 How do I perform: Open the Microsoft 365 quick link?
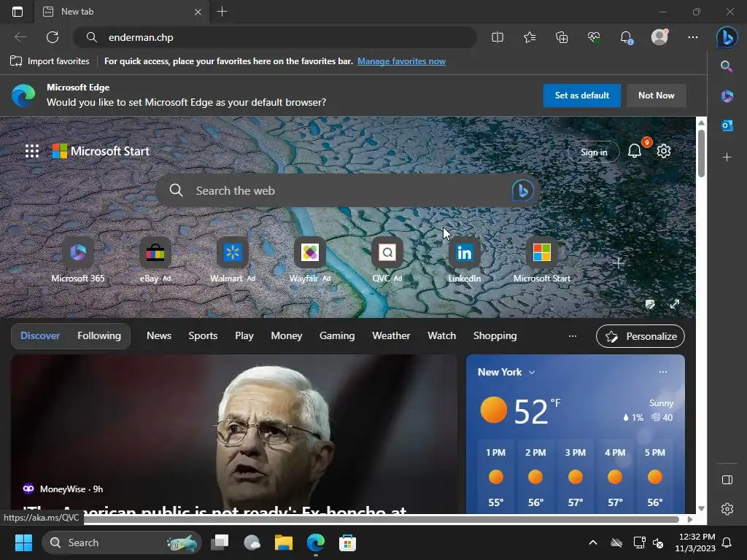coord(77,260)
